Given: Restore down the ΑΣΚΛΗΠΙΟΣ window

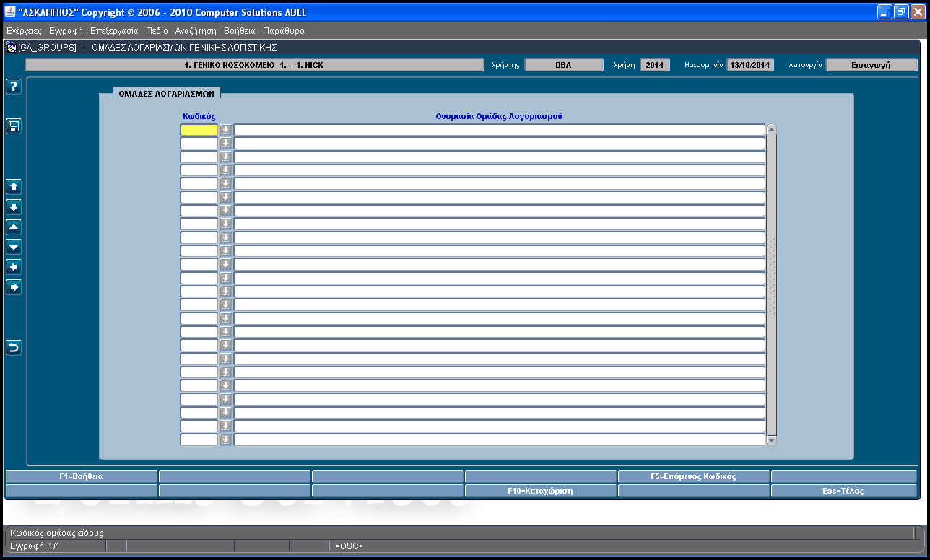Looking at the screenshot, I should coord(901,12).
